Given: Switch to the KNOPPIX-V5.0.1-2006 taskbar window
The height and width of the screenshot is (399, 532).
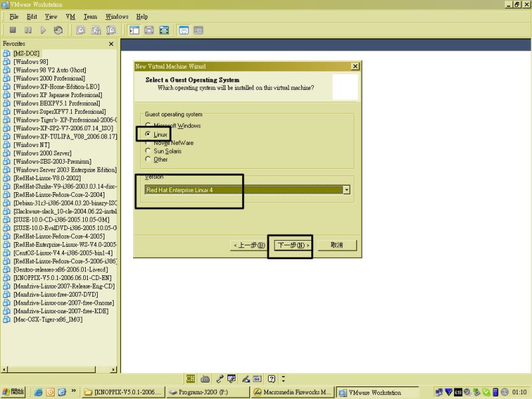Looking at the screenshot, I should (x=124, y=392).
